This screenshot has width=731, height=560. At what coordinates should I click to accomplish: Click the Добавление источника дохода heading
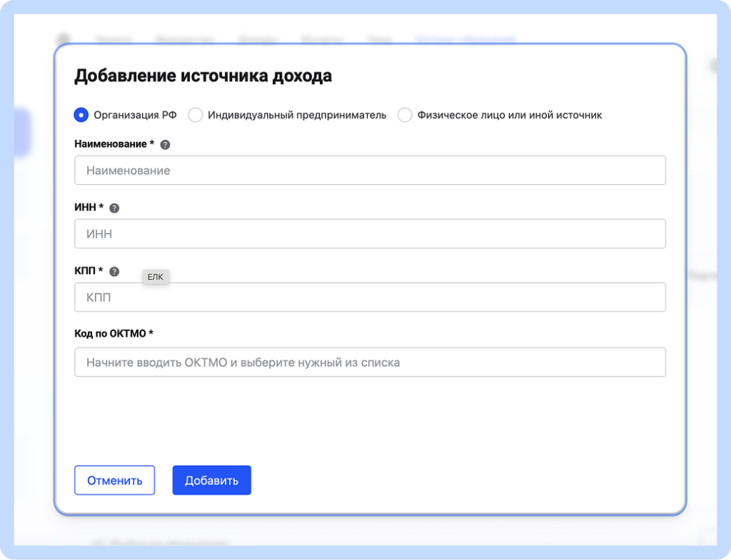[x=203, y=76]
